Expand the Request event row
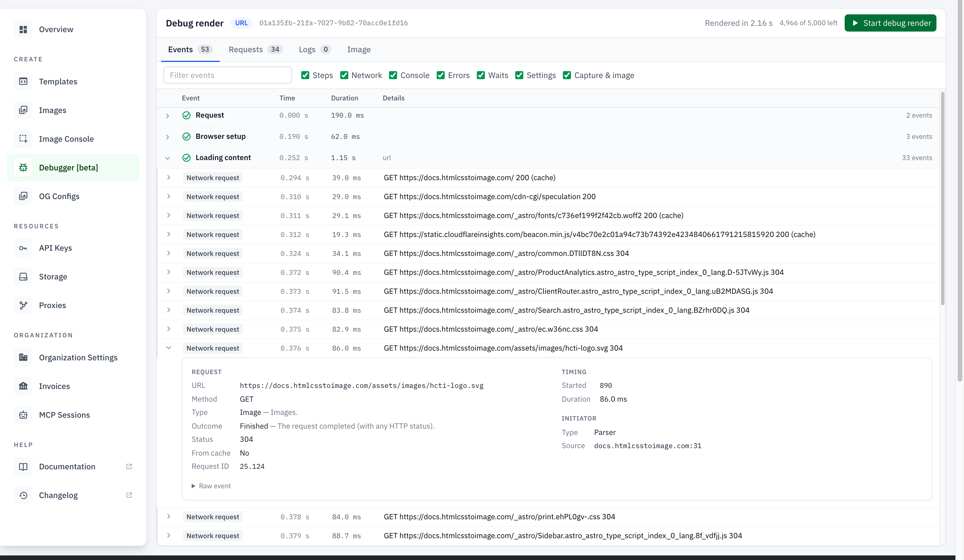 pyautogui.click(x=168, y=116)
